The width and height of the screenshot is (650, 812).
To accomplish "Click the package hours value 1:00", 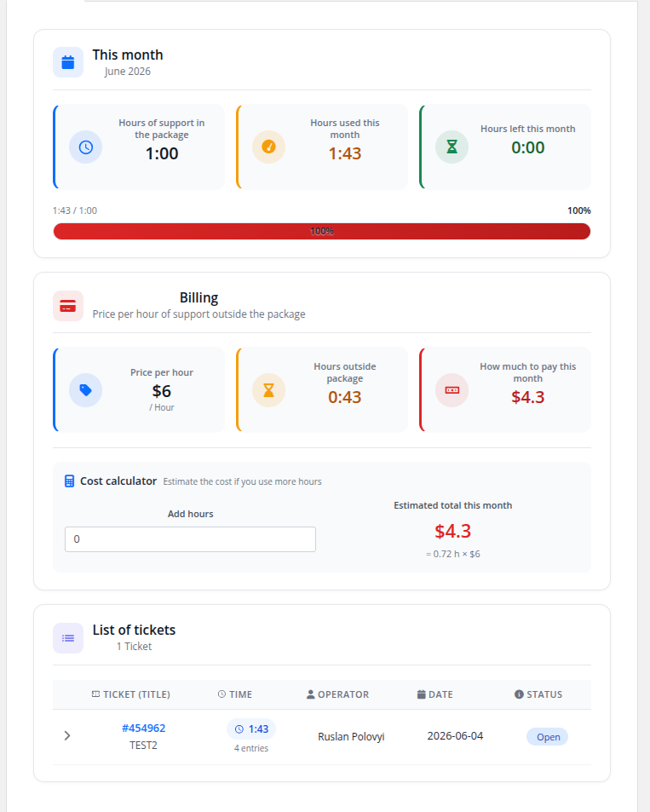I will 162,154.
